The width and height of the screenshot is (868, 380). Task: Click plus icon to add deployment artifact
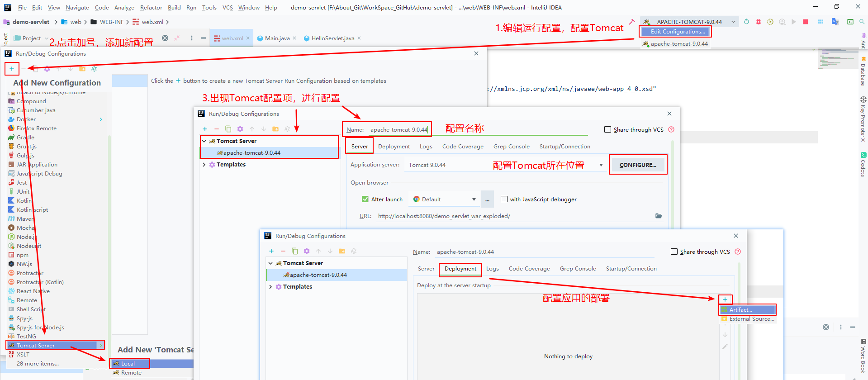click(x=725, y=299)
